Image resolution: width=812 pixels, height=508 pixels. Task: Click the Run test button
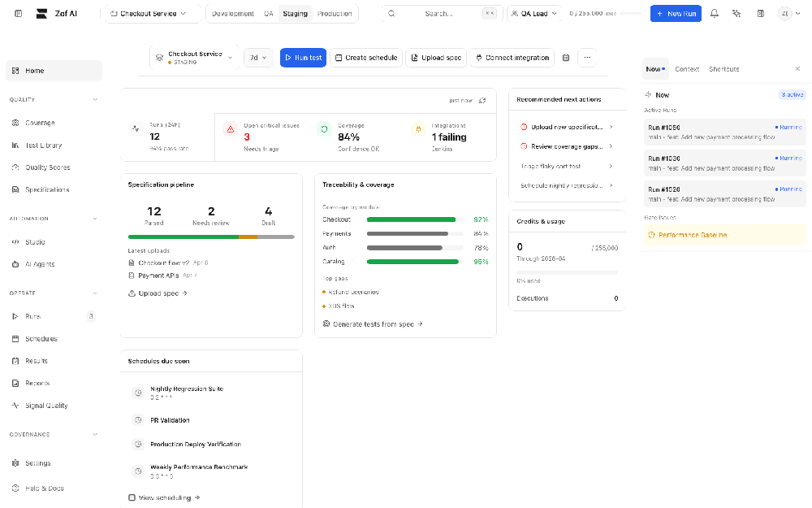point(304,58)
